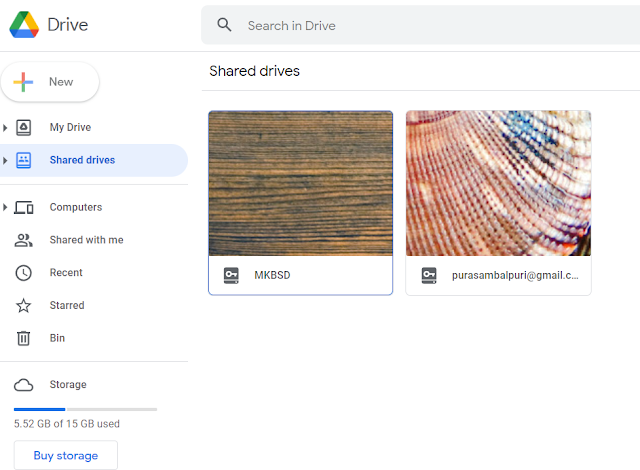Click the Starred star icon

24,305
